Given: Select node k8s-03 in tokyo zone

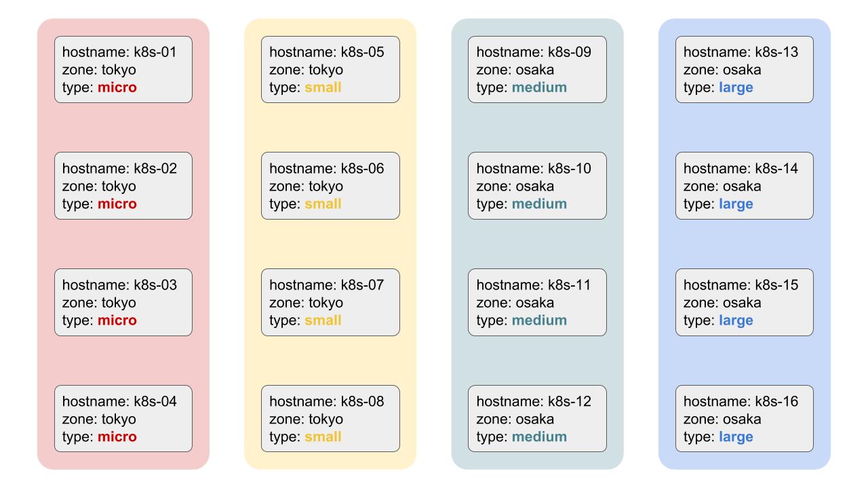Looking at the screenshot, I should point(123,302).
